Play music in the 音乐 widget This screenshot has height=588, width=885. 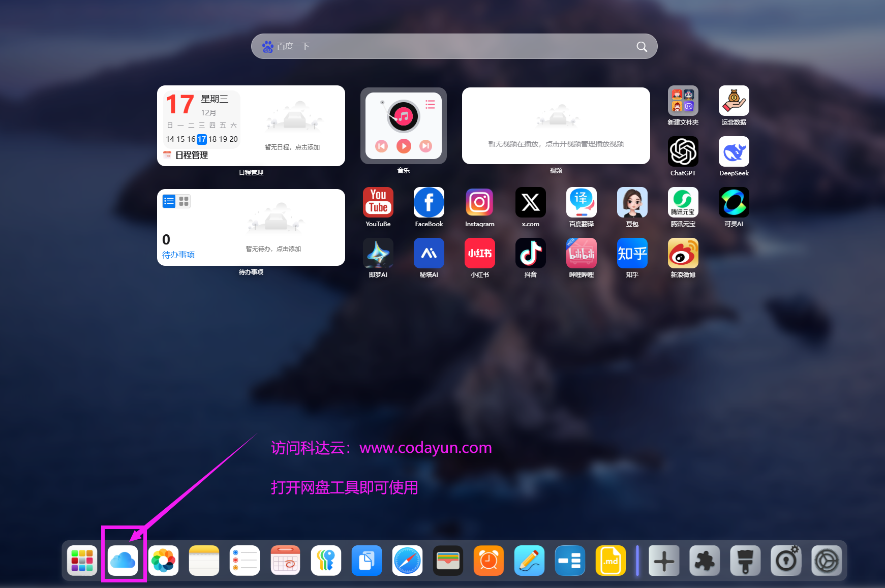pyautogui.click(x=404, y=146)
